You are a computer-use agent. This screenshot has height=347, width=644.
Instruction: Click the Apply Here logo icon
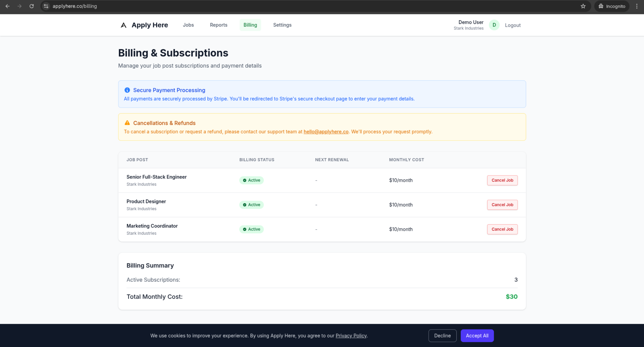pyautogui.click(x=123, y=25)
